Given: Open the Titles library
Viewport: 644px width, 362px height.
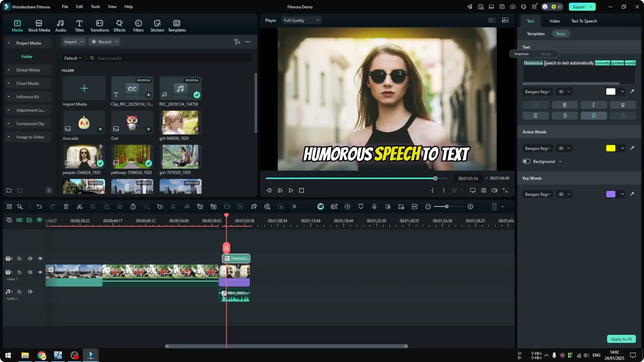Looking at the screenshot, I should tap(79, 26).
